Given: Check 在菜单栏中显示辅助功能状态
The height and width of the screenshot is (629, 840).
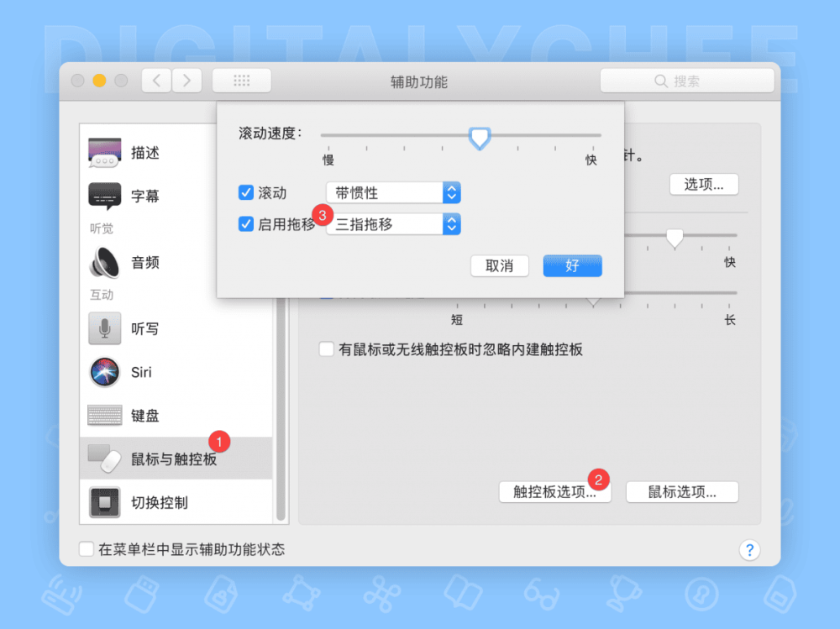Looking at the screenshot, I should click(x=87, y=549).
